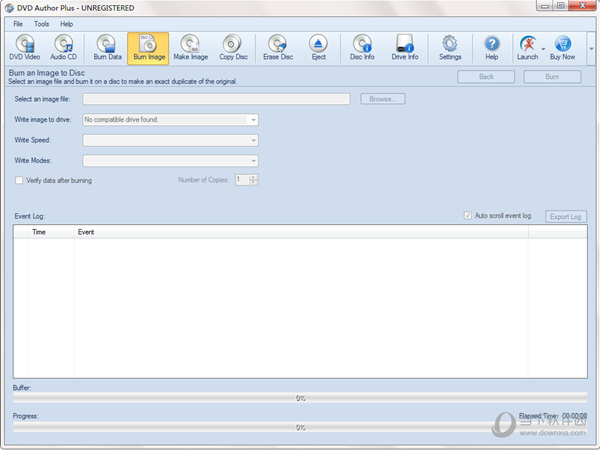Open the Make Image tool

[x=191, y=48]
